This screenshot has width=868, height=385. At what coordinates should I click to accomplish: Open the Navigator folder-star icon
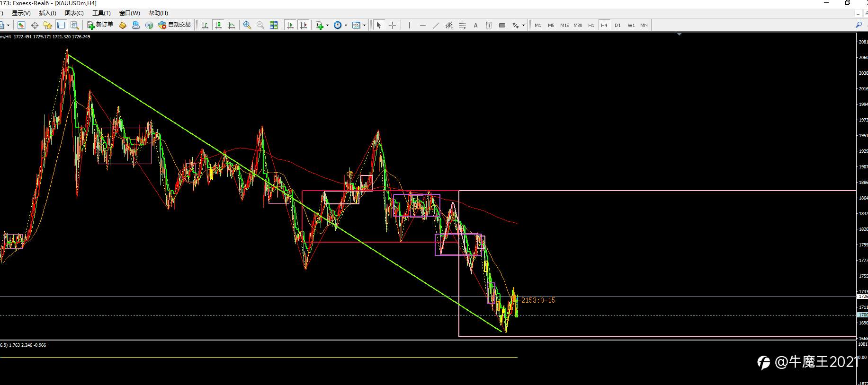[x=48, y=25]
